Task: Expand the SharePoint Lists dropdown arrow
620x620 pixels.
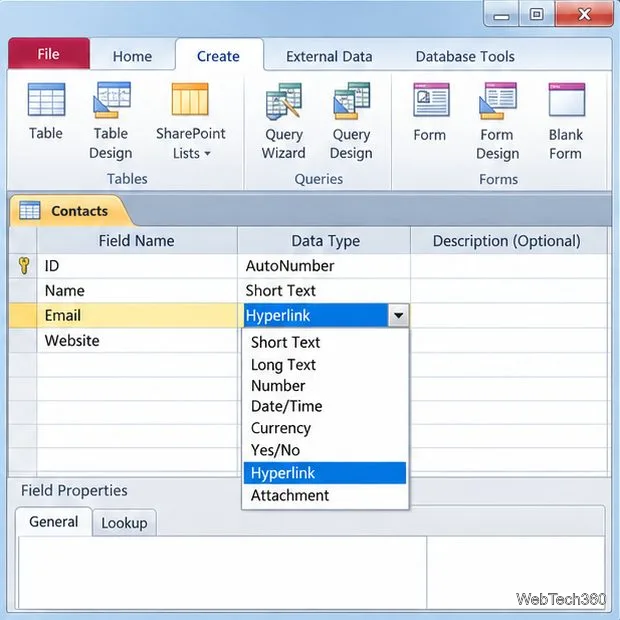Action: [x=207, y=153]
